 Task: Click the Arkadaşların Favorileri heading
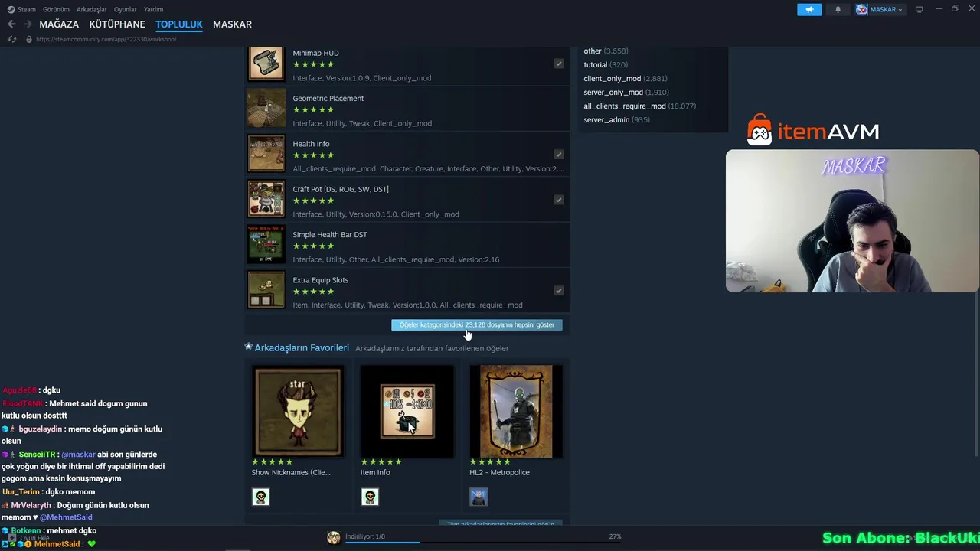(302, 347)
